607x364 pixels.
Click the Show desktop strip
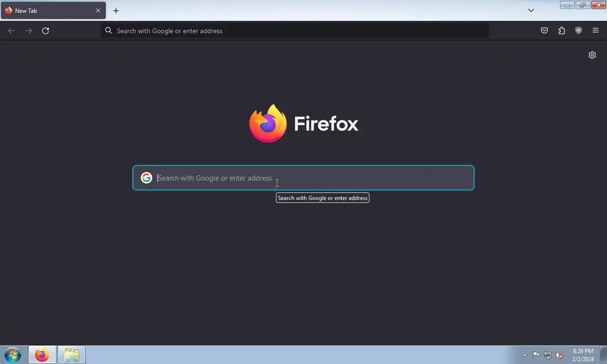coord(603,355)
